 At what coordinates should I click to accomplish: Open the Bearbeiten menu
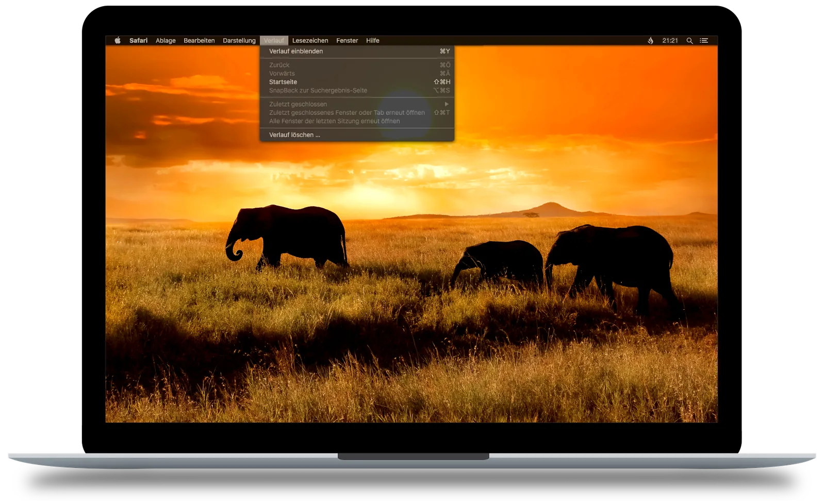[199, 40]
